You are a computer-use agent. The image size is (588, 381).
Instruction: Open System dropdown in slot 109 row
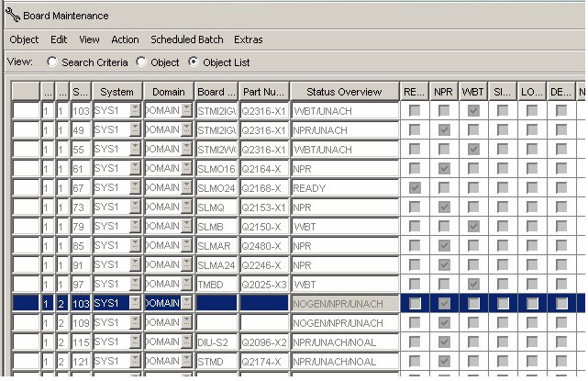135,322
